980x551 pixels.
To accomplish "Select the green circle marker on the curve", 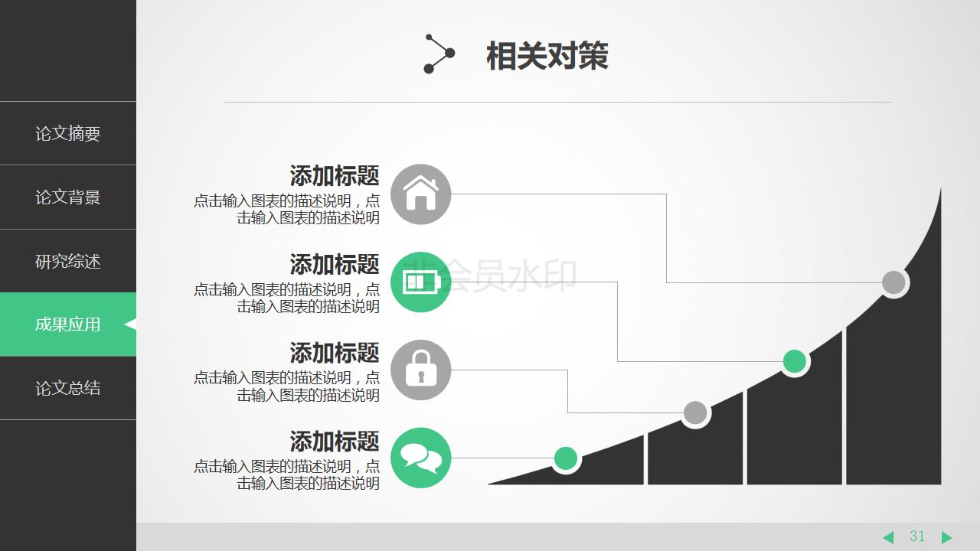I will coord(794,360).
